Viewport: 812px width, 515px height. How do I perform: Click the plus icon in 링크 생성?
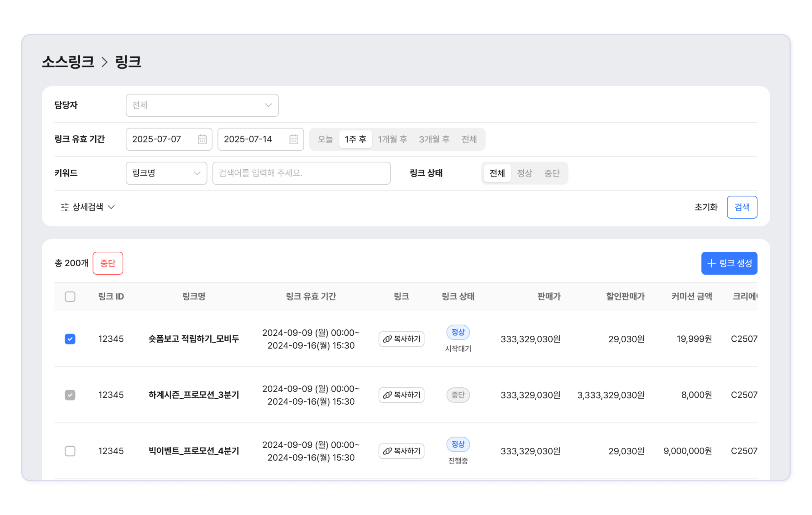[711, 263]
